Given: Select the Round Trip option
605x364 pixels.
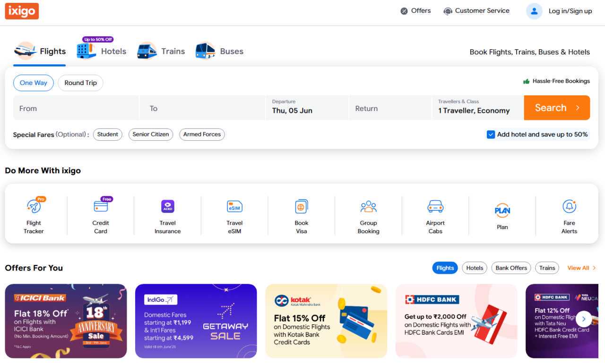Looking at the screenshot, I should (80, 83).
